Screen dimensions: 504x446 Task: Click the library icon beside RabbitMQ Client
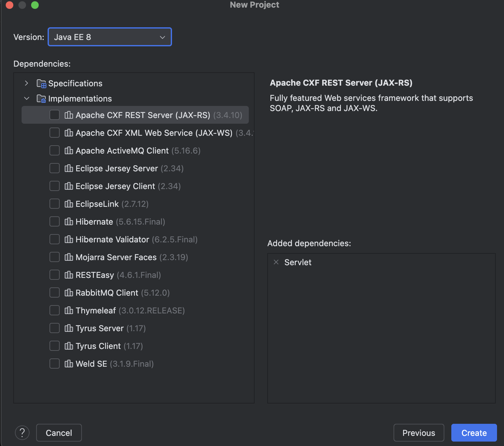click(69, 292)
